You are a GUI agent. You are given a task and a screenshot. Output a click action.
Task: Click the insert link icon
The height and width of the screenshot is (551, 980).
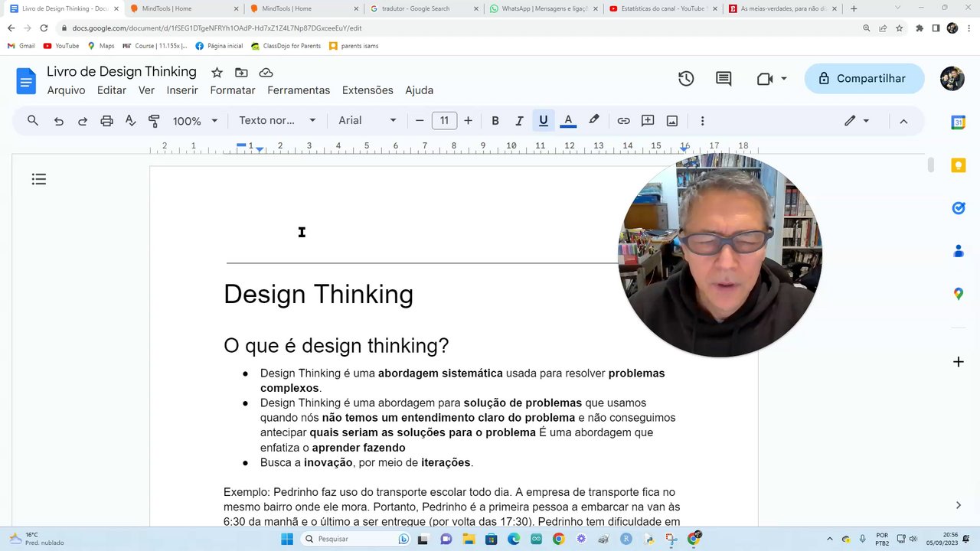pos(623,121)
